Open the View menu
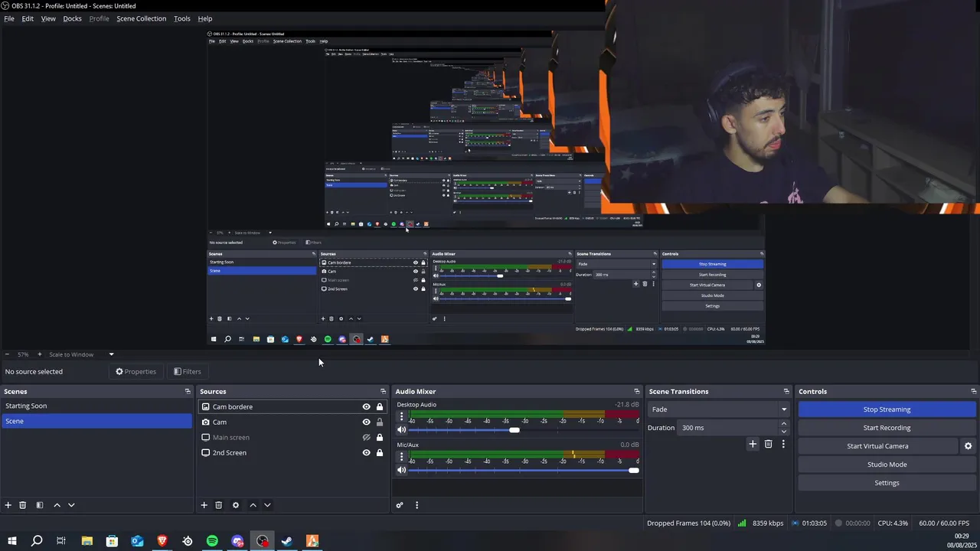980x551 pixels. tap(48, 18)
